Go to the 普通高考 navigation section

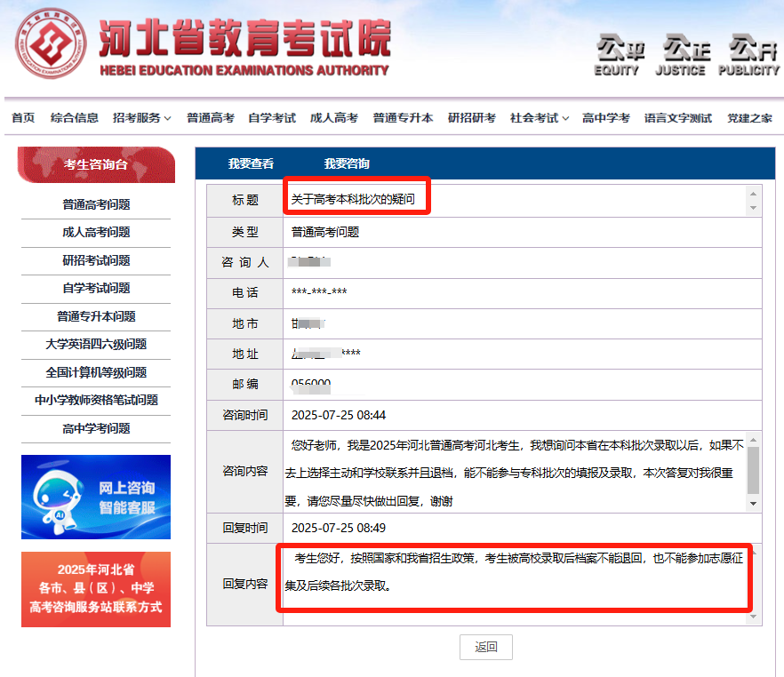pos(211,118)
